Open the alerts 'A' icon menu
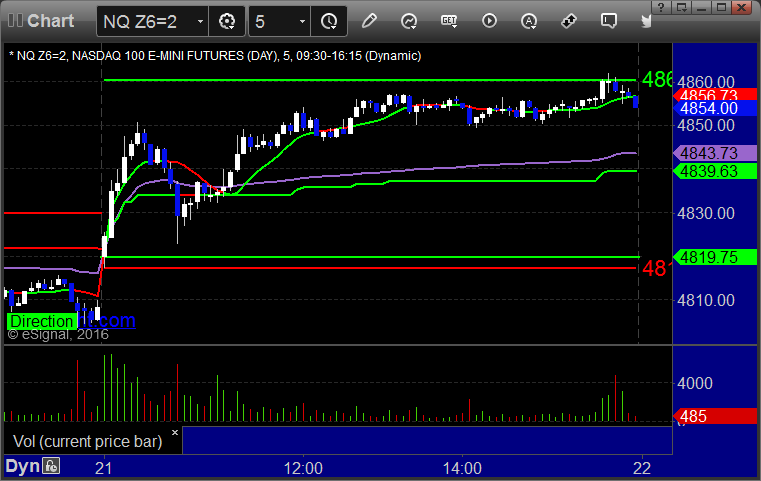Screen dimensions: 761x481 [529, 21]
